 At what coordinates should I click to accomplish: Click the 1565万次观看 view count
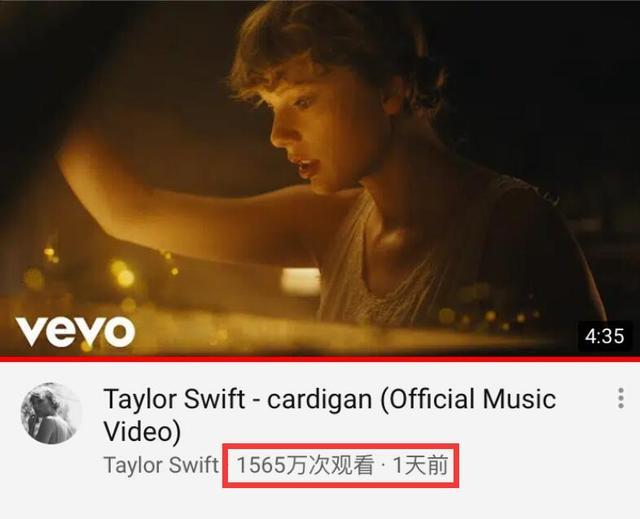coord(305,466)
